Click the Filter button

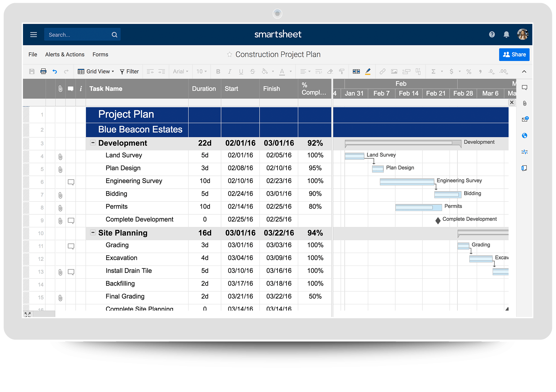129,71
